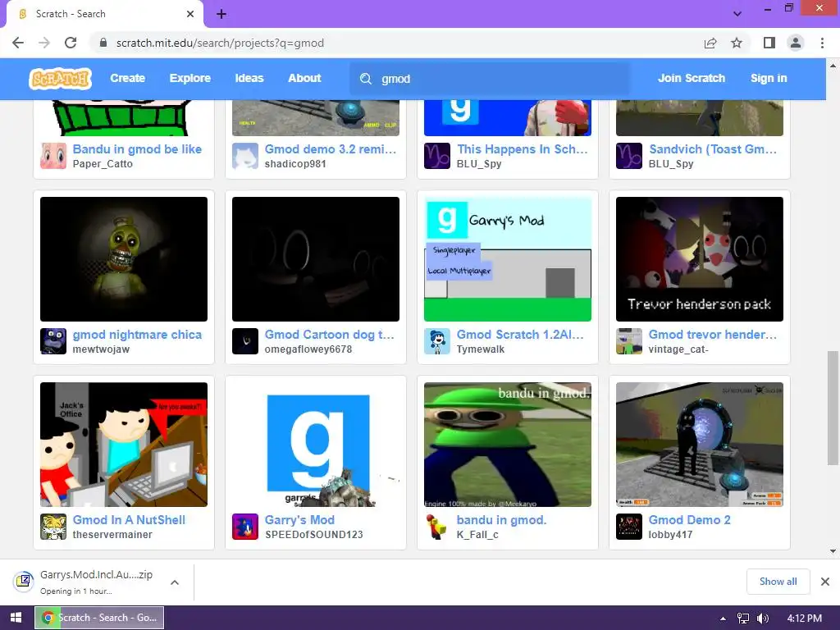The image size is (840, 630).
Task: Open Gmod demo 3.2 remi... link
Action: pos(331,149)
